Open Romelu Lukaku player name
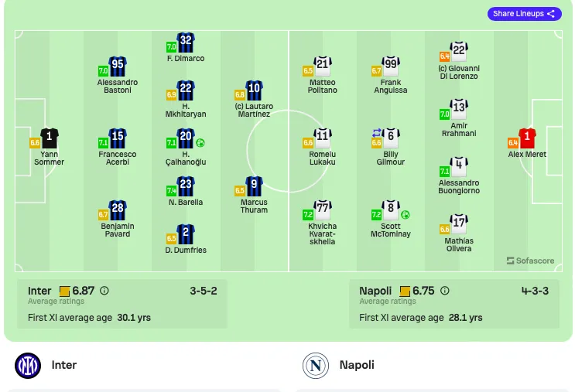 click(x=323, y=159)
